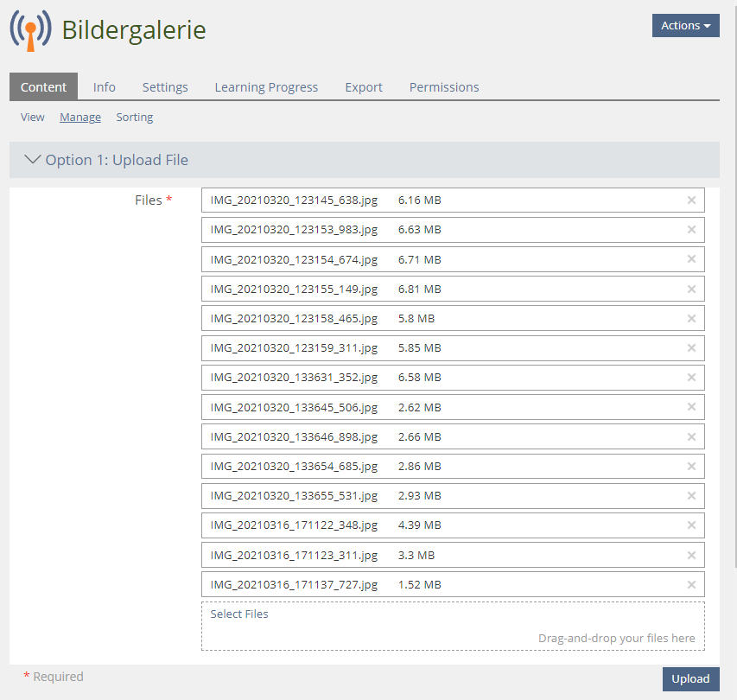Remove IMG_20210316_171122_348.jpg from upload list
This screenshot has width=737, height=700.
pyautogui.click(x=691, y=525)
